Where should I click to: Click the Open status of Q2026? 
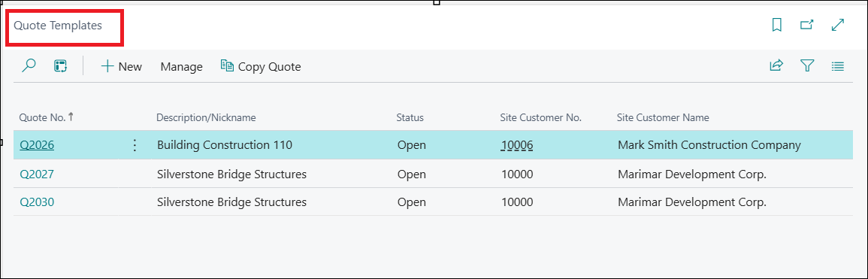click(412, 145)
